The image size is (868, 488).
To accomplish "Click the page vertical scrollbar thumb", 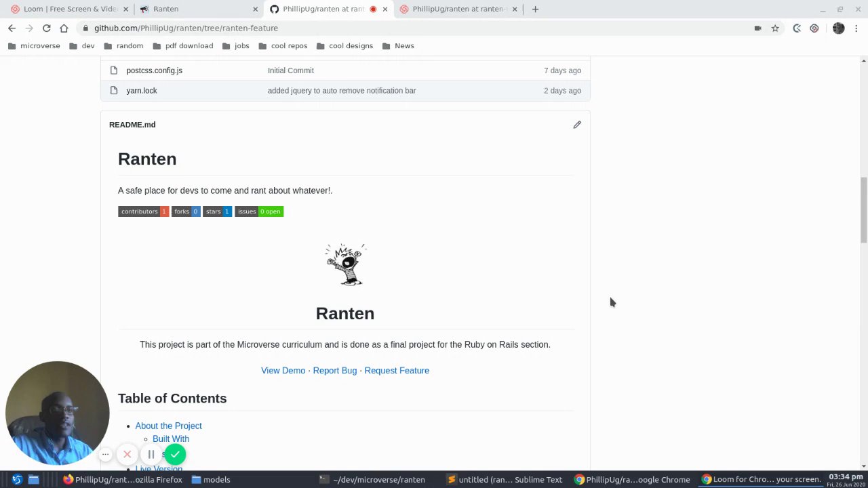I will point(863,209).
